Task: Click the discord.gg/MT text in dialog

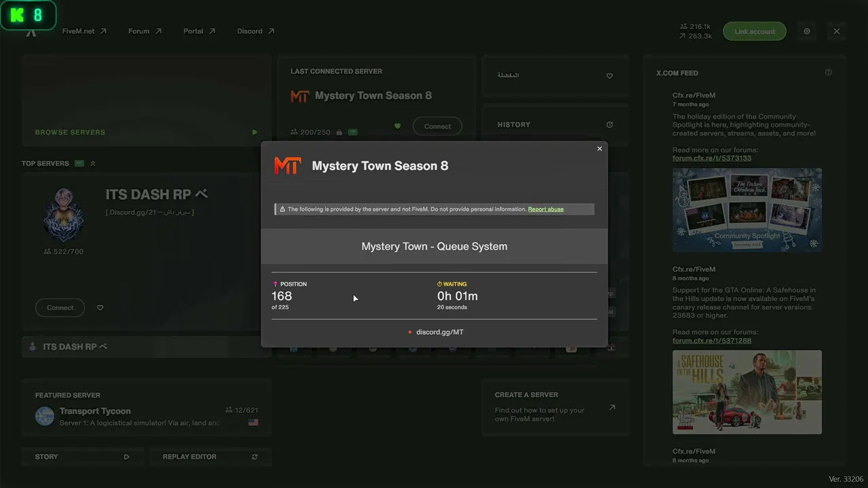Action: tap(440, 332)
